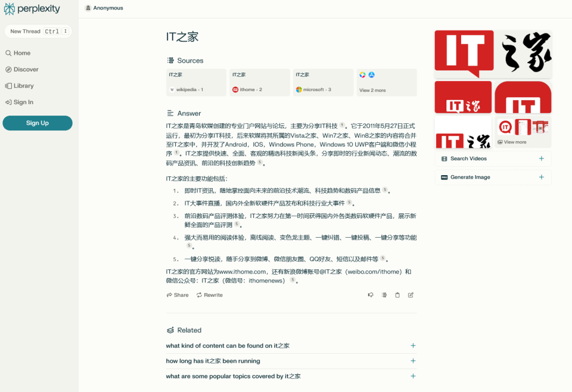Viewport: 572px width, 392px height.
Task: Open Library in the sidebar
Action: [x=20, y=86]
